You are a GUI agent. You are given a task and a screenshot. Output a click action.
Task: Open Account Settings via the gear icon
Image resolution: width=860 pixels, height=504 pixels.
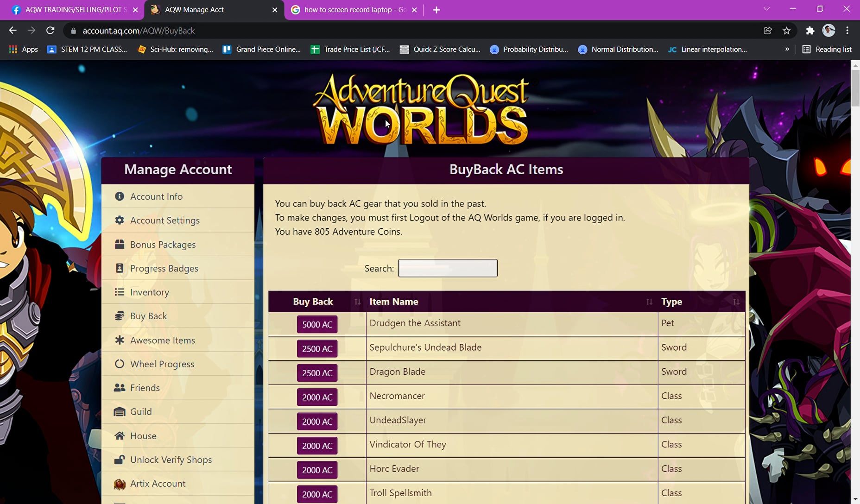click(120, 220)
